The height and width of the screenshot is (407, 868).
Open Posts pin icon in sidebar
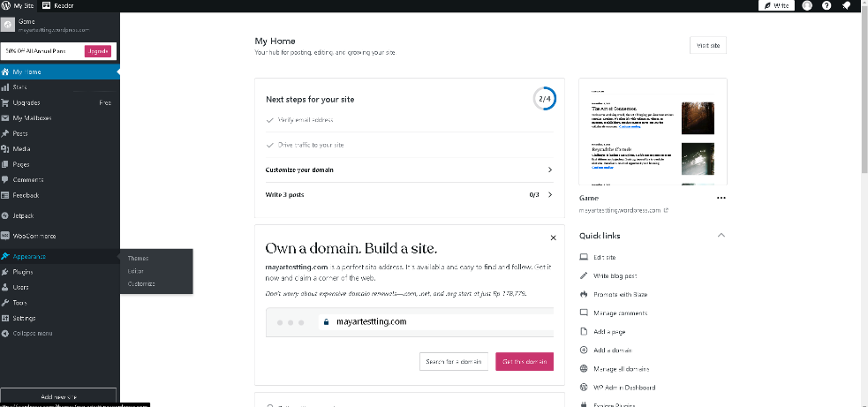coord(5,134)
